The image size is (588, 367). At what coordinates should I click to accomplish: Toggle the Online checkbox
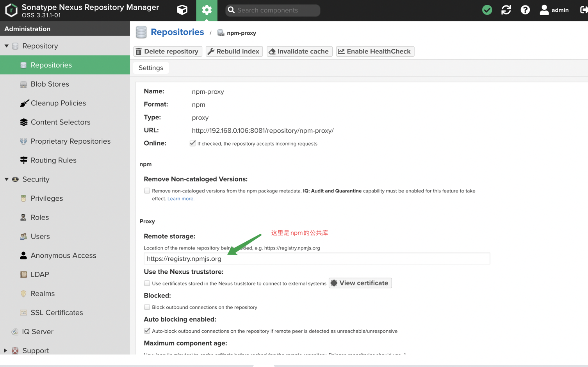[x=192, y=143]
